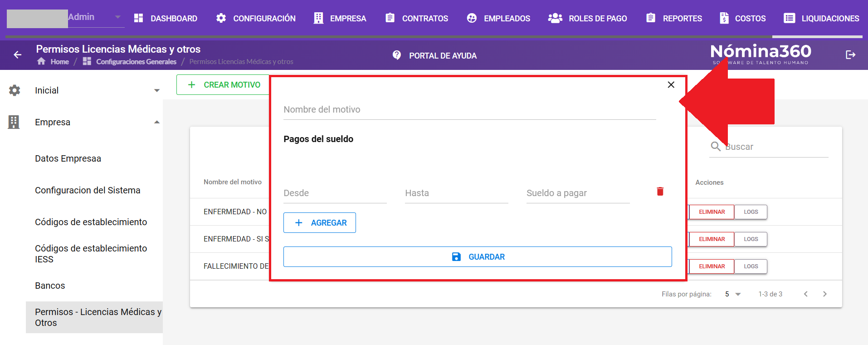Viewport: 868px width, 345px height.
Task: Click the Empresa building sidebar icon
Action: click(14, 122)
